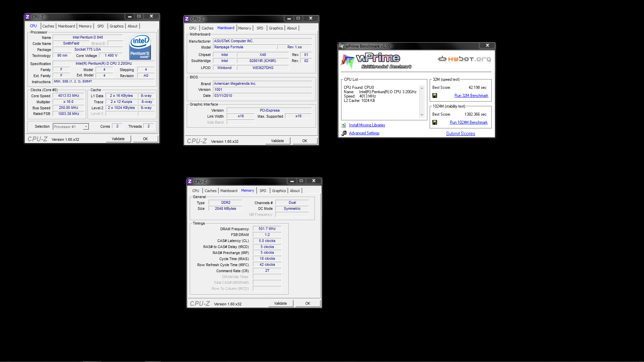Click the HWBOT.org logo in wPrime
This screenshot has width=644, height=362.
point(464,59)
